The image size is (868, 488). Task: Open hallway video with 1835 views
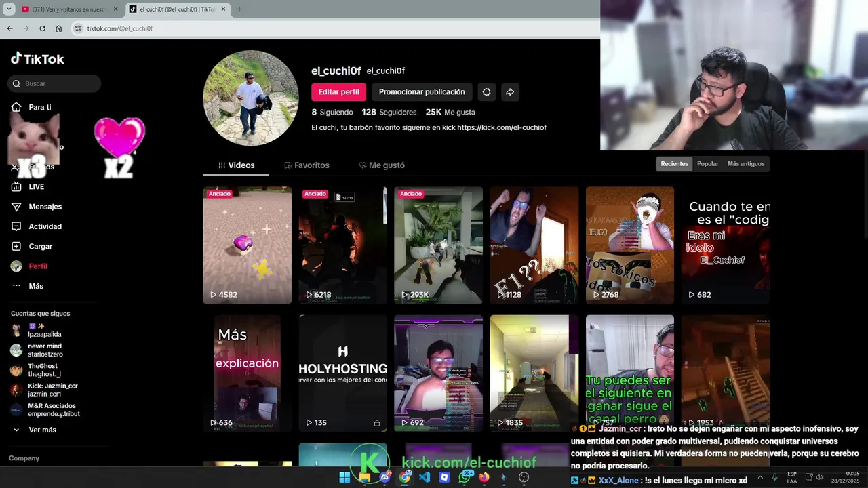coord(534,373)
